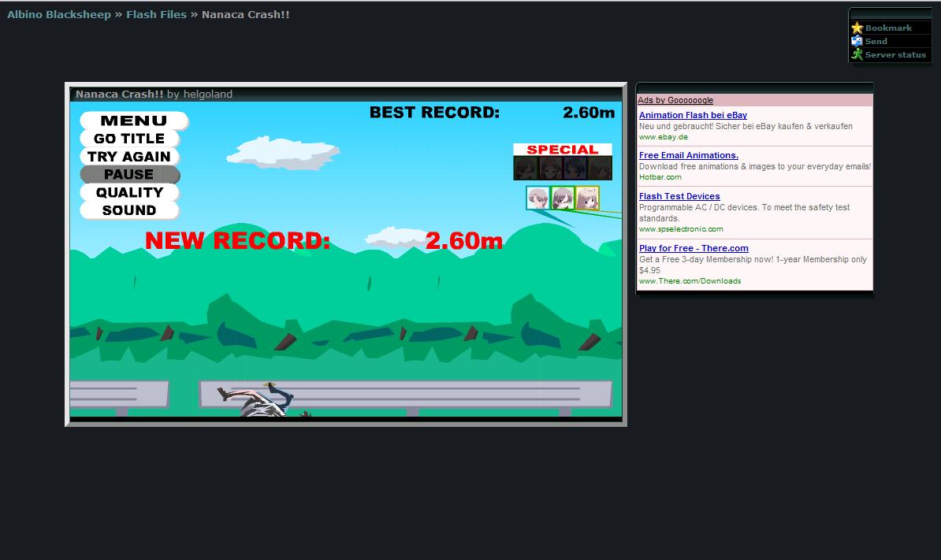The height and width of the screenshot is (560, 941).
Task: Click the black 2.60m best record value
Action: (x=589, y=112)
